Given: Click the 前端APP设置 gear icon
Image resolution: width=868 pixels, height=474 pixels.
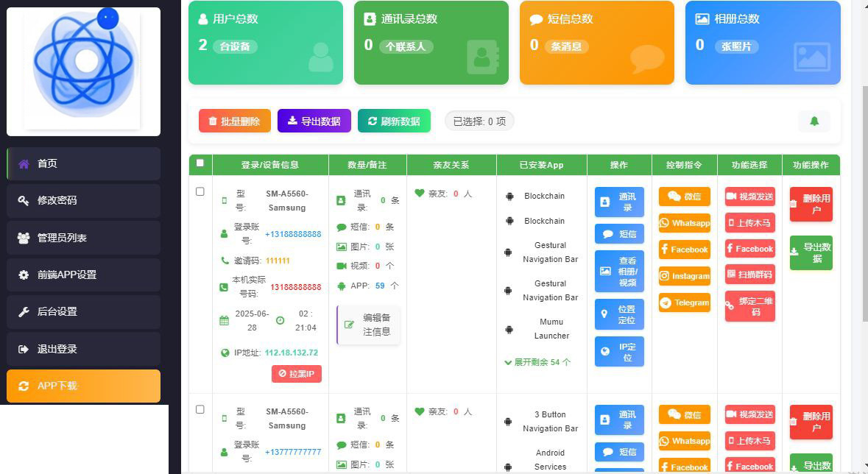Looking at the screenshot, I should tap(24, 275).
